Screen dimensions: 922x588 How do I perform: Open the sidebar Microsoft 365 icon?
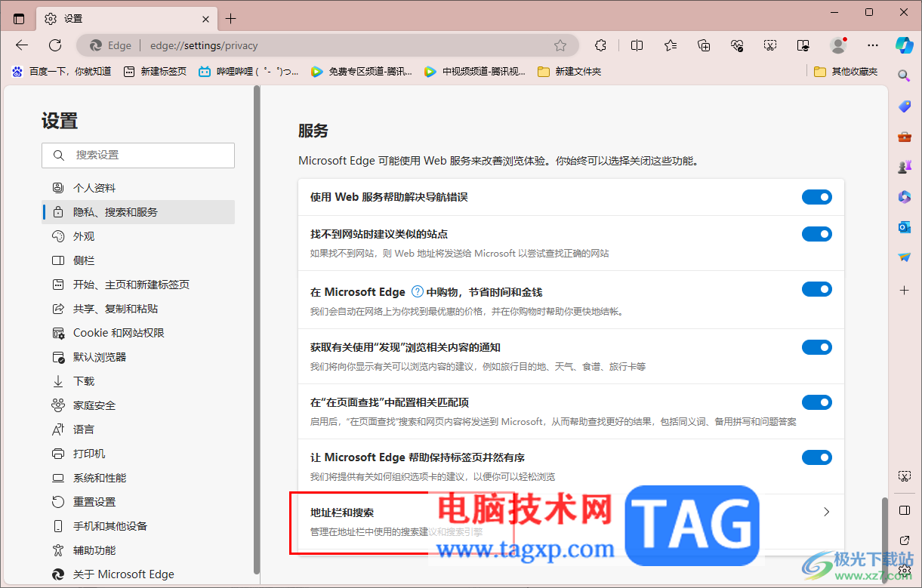(x=904, y=197)
